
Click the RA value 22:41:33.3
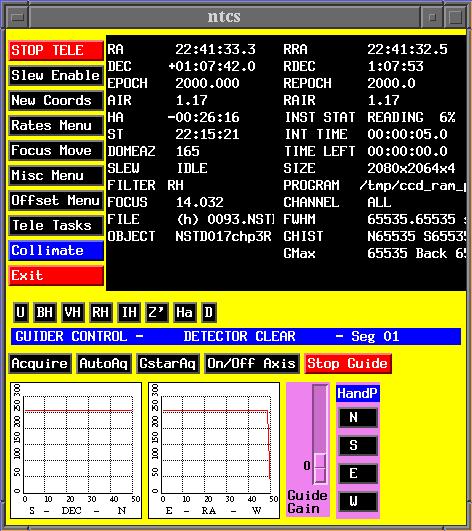(x=215, y=49)
